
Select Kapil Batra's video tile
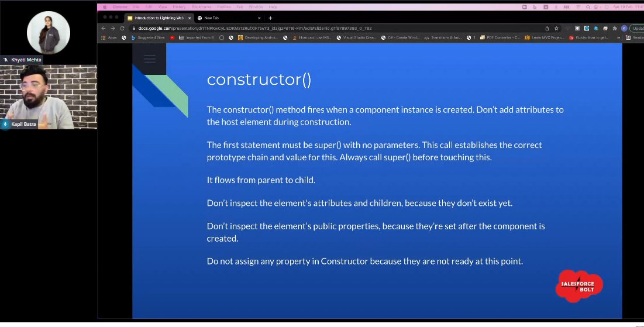tap(49, 97)
